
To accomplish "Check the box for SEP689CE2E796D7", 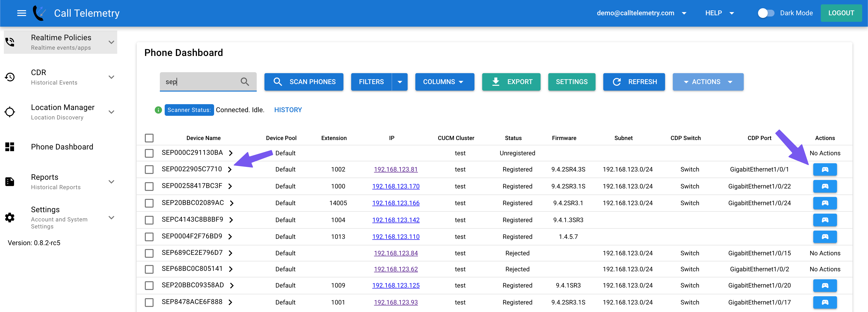I will coord(149,253).
